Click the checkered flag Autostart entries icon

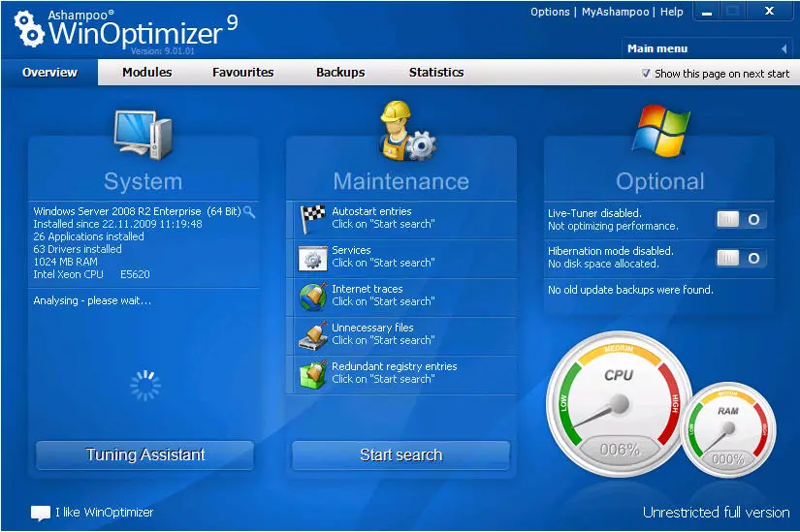[x=312, y=219]
